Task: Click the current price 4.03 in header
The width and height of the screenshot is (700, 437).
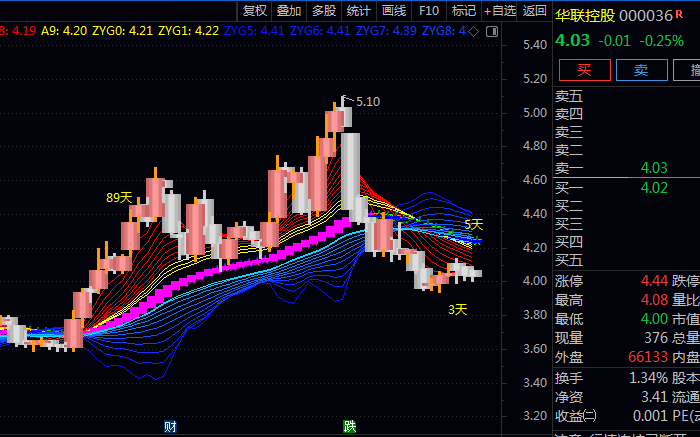Action: (572, 41)
